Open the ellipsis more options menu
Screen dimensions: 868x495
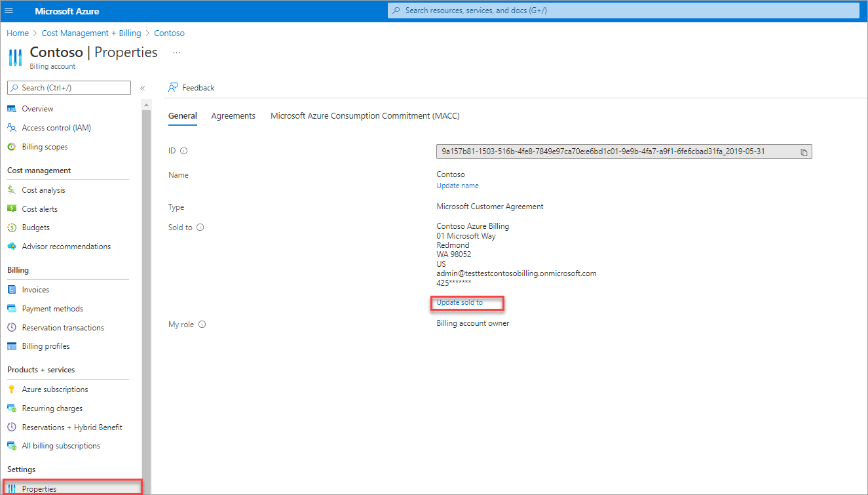(176, 52)
